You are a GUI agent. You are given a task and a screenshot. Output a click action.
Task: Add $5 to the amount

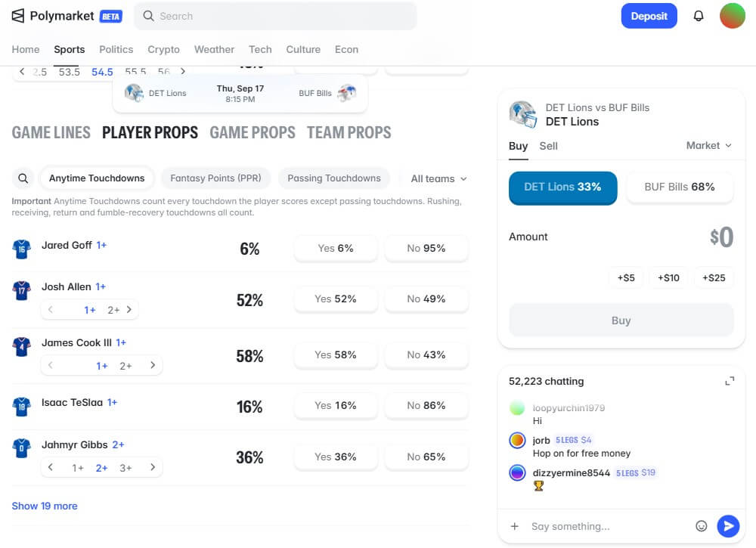click(x=626, y=277)
